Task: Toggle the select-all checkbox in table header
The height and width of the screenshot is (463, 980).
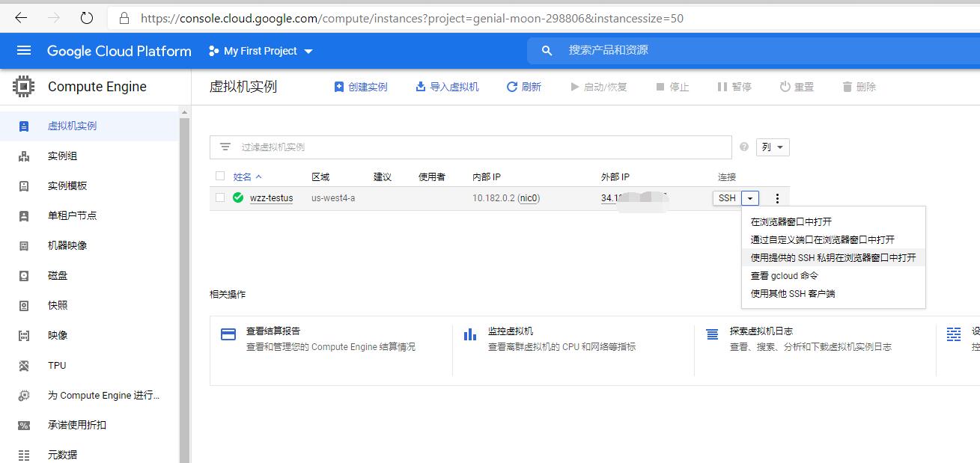Action: [220, 177]
